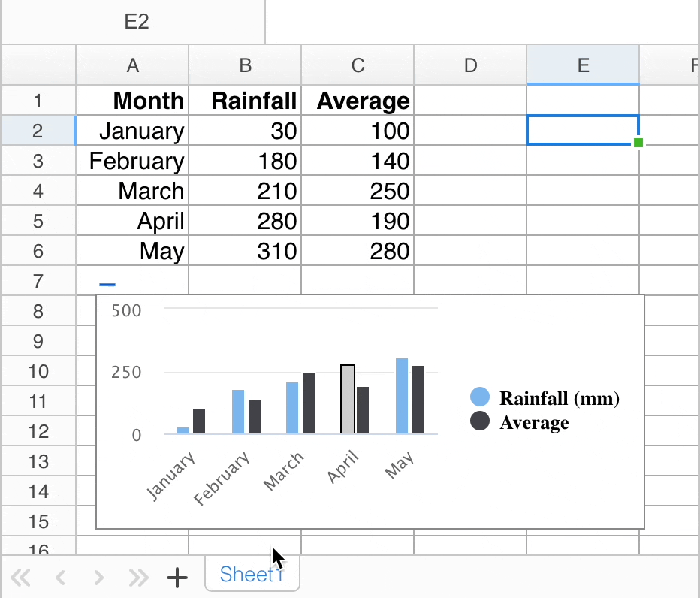700x598 pixels.
Task: Select column E header
Action: (x=583, y=65)
